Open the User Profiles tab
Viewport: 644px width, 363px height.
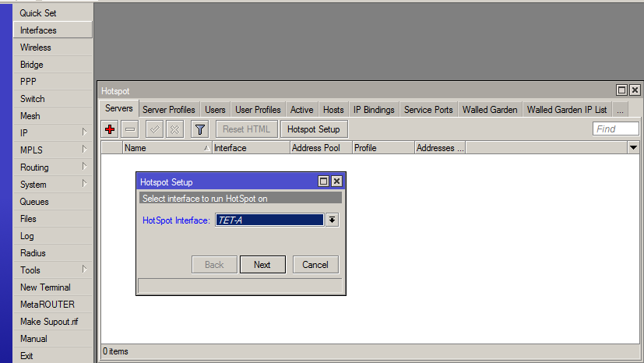point(258,110)
